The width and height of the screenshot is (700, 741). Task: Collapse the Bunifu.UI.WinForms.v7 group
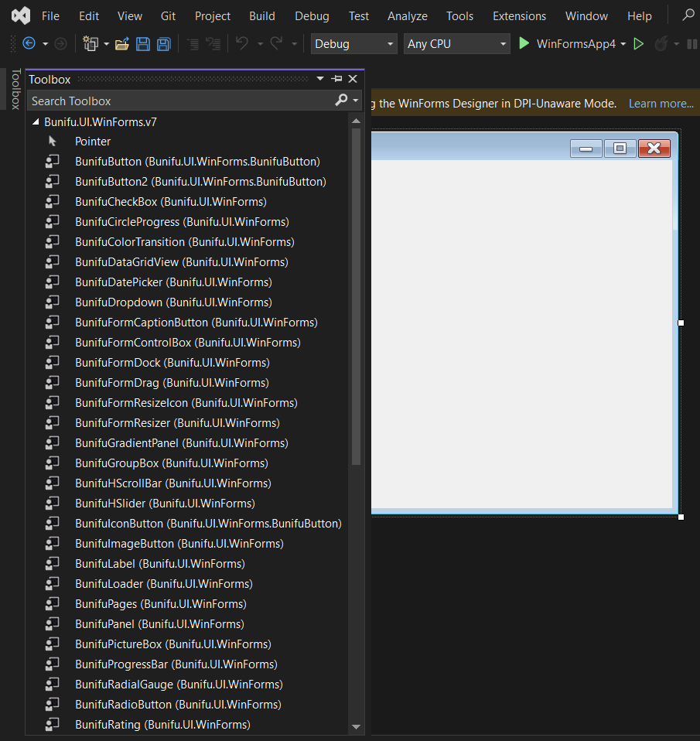(36, 122)
